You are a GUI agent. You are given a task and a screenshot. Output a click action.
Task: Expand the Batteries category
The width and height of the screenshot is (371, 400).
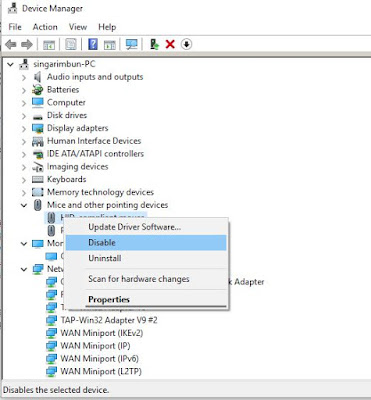click(x=24, y=90)
